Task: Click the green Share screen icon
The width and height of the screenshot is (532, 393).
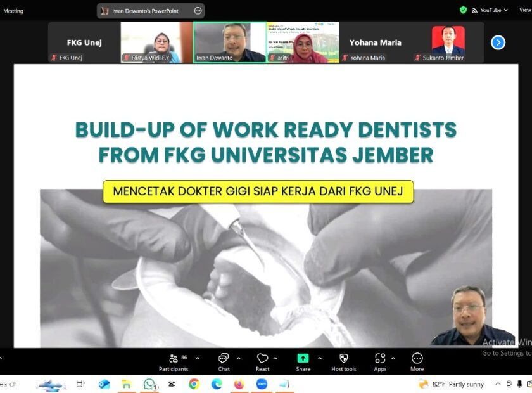Action: coord(303,358)
